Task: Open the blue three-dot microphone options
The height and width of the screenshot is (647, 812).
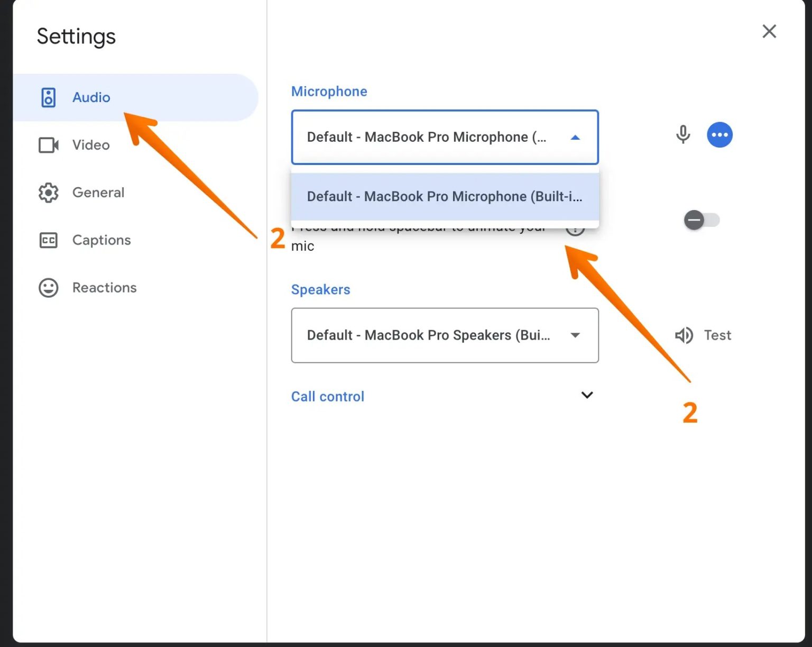Action: coord(719,135)
